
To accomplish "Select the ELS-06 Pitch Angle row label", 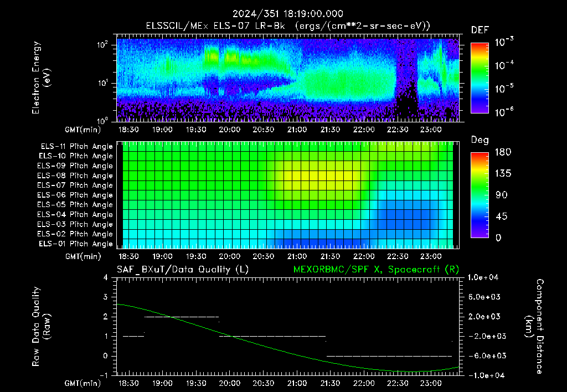I will (75, 195).
